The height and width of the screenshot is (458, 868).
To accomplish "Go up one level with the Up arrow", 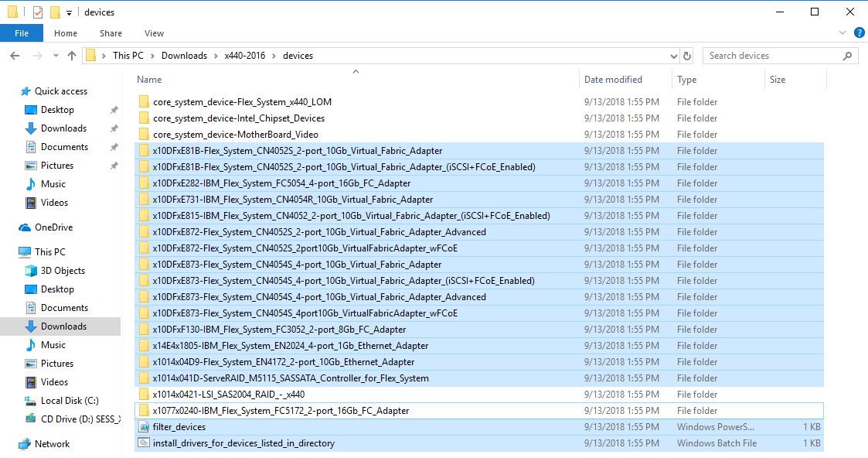I will (x=72, y=56).
